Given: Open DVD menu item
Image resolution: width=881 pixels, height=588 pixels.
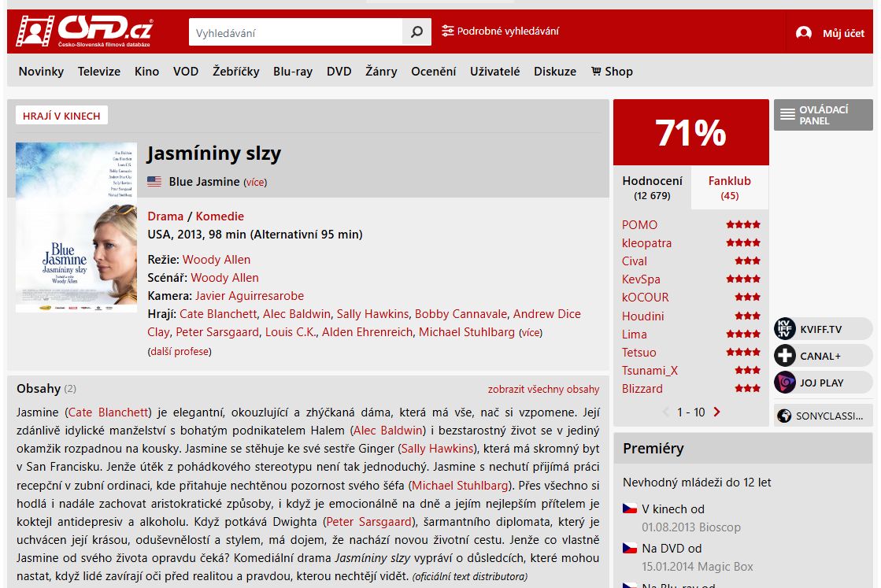Looking at the screenshot, I should [339, 72].
